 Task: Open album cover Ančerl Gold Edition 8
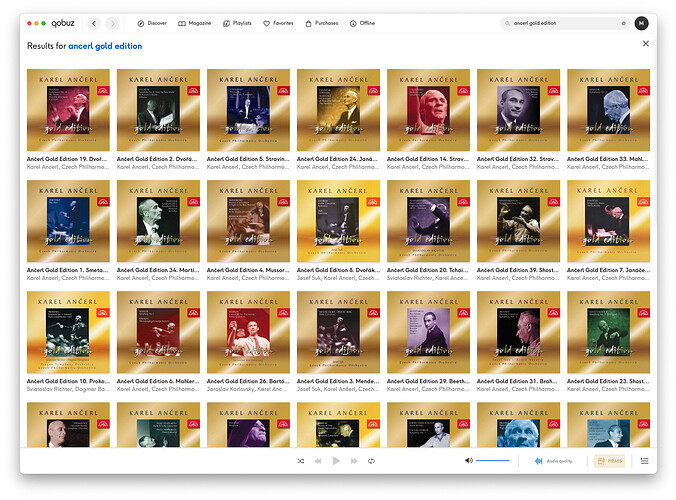coord(338,221)
